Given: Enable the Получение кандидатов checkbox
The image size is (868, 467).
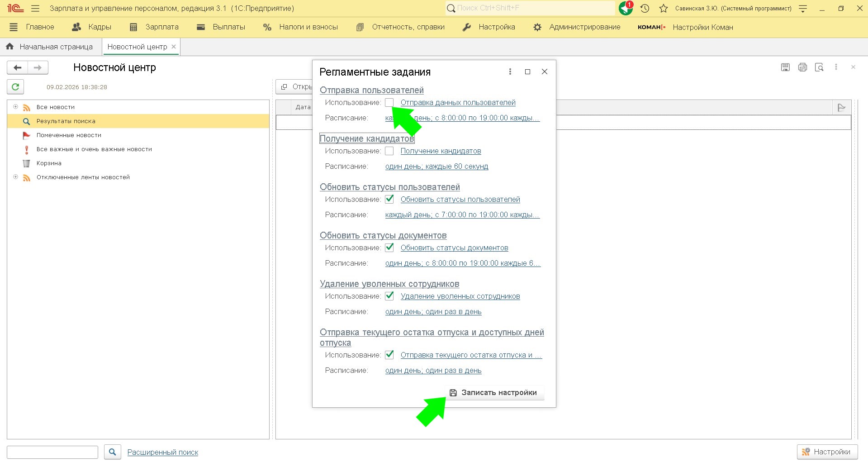Looking at the screenshot, I should tap(389, 151).
